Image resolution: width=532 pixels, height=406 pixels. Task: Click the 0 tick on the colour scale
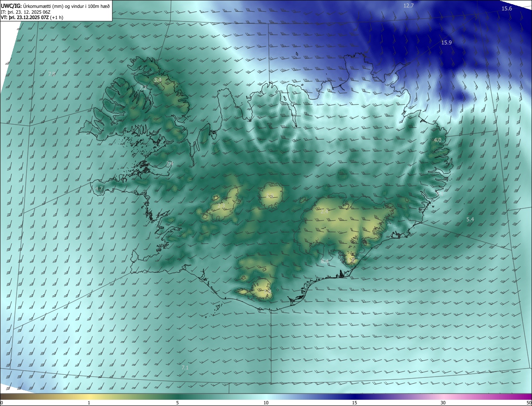[2, 403]
